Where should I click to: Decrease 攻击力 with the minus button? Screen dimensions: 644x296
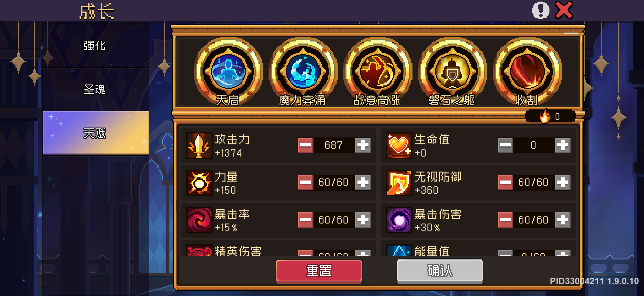tap(306, 145)
